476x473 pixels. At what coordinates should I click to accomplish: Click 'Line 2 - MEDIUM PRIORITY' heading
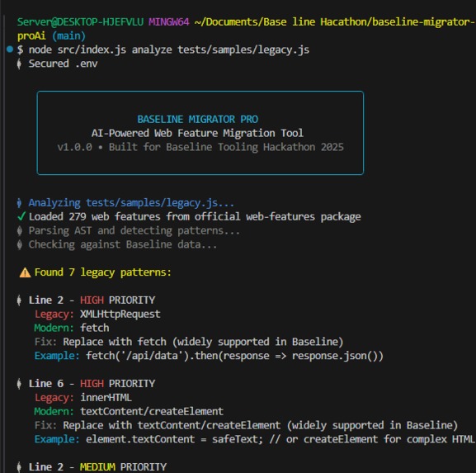(97, 467)
